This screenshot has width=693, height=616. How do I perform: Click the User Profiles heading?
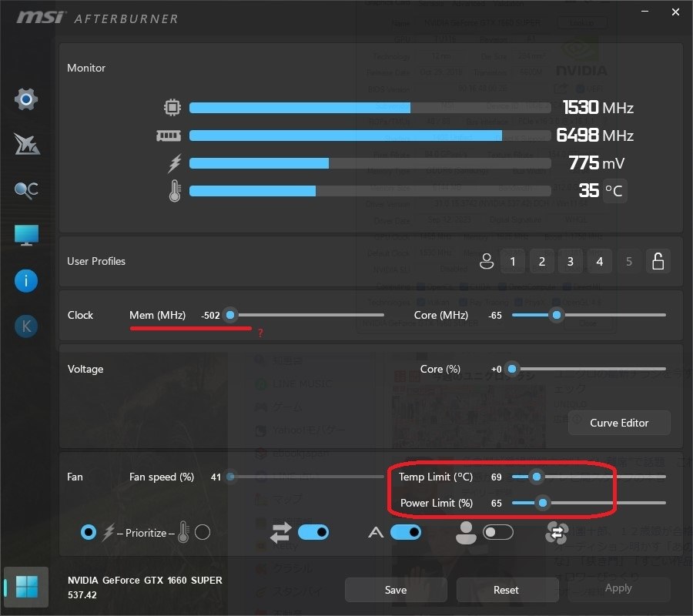(x=96, y=261)
